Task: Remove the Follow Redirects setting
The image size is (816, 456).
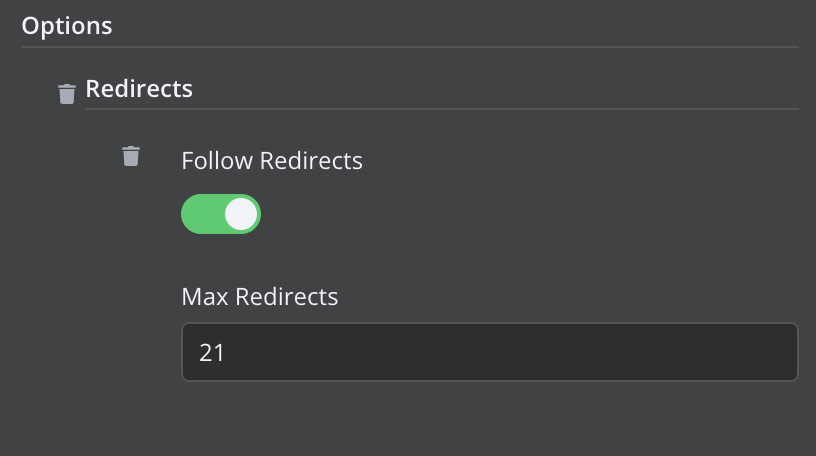Action: point(131,155)
